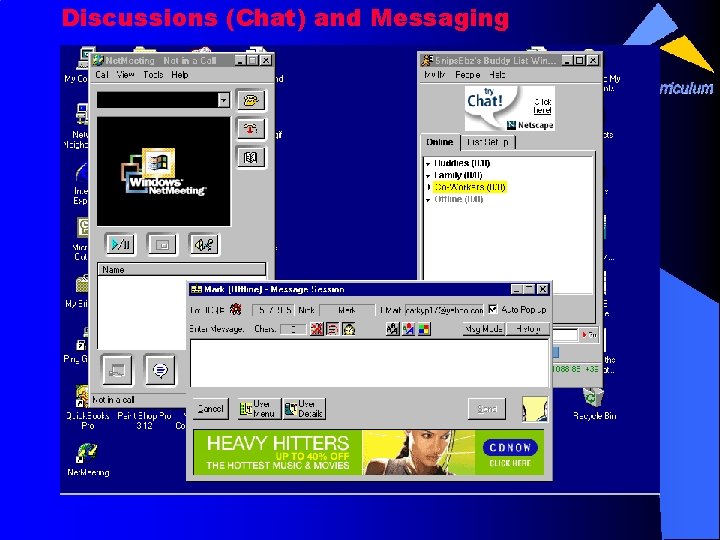Click the red clear message icon after Chars

pyautogui.click(x=316, y=329)
